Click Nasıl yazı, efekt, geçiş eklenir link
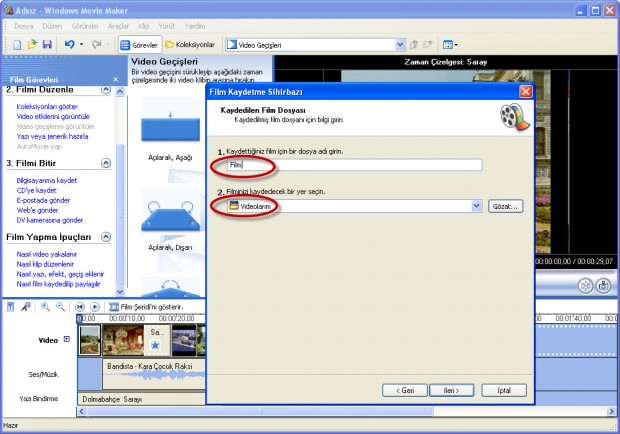This screenshot has width=620, height=434. point(60,274)
